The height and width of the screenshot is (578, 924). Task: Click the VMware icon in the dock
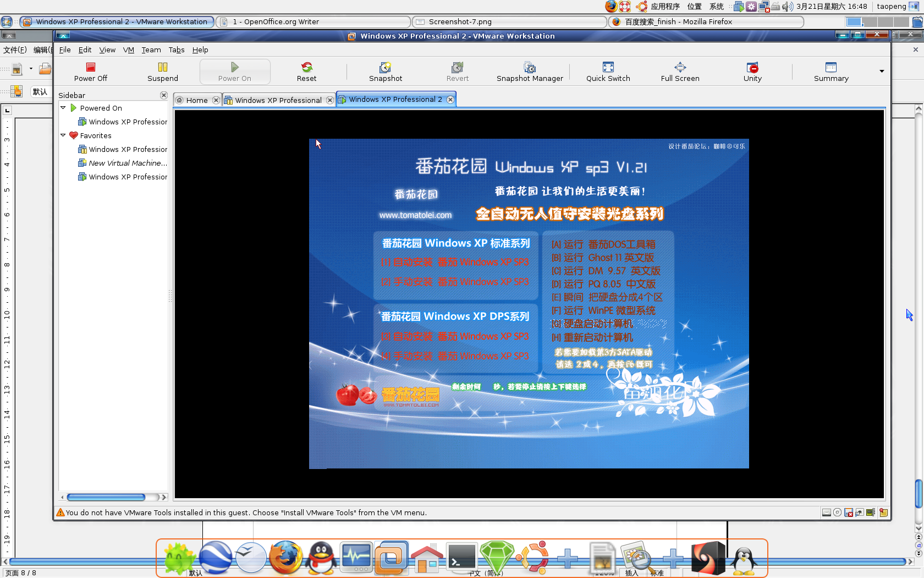[x=392, y=557]
